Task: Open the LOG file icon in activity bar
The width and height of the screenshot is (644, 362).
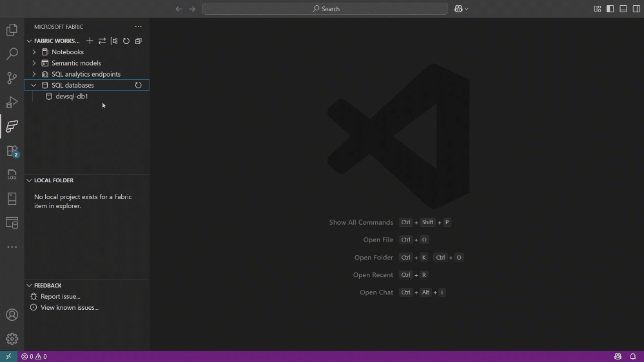Action: point(12,175)
